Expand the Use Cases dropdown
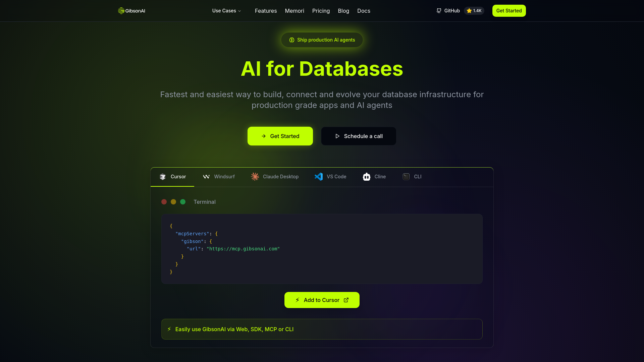Image resolution: width=644 pixels, height=362 pixels. [226, 11]
